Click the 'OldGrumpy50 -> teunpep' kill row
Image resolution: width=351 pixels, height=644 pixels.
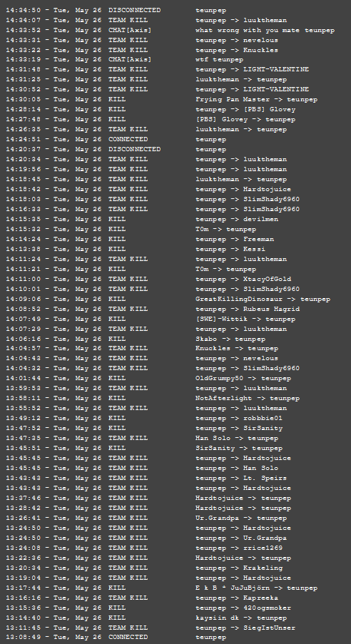click(148, 379)
